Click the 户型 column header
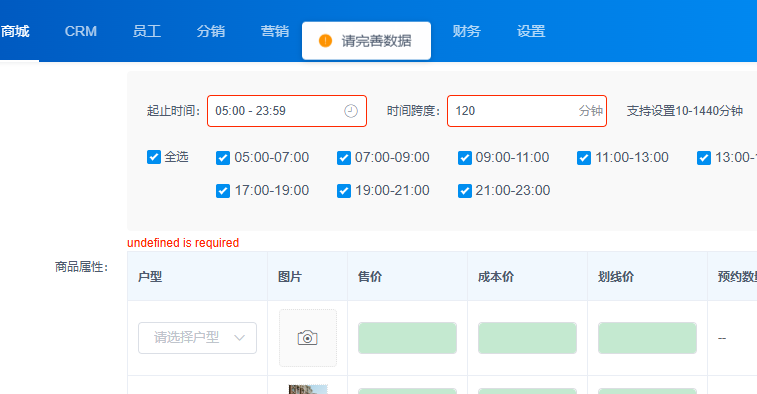757x394 pixels. point(150,277)
